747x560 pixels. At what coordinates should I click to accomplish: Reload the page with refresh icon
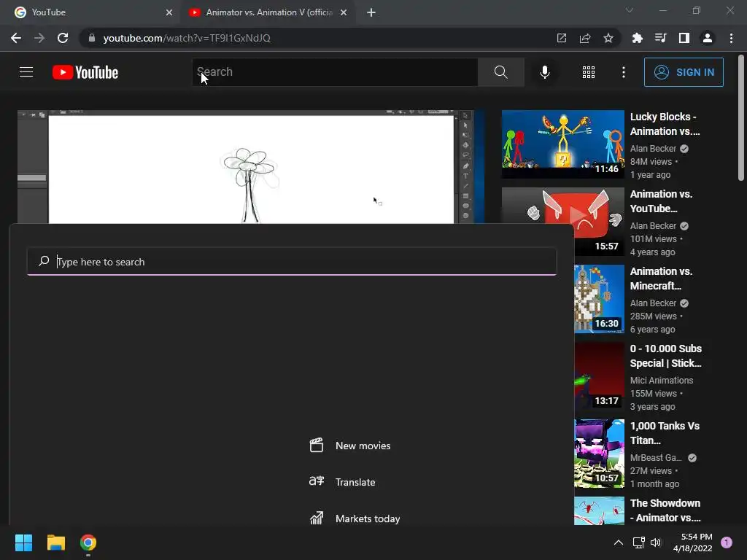tap(63, 38)
